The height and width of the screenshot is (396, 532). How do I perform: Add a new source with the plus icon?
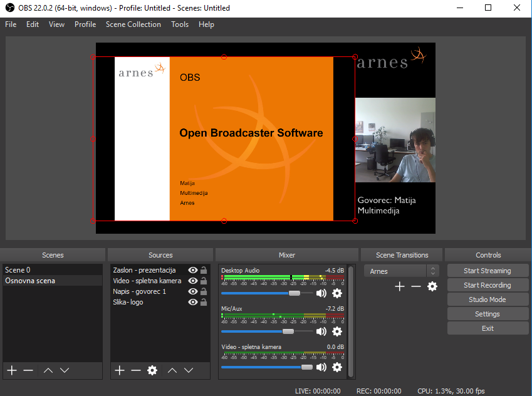click(120, 370)
